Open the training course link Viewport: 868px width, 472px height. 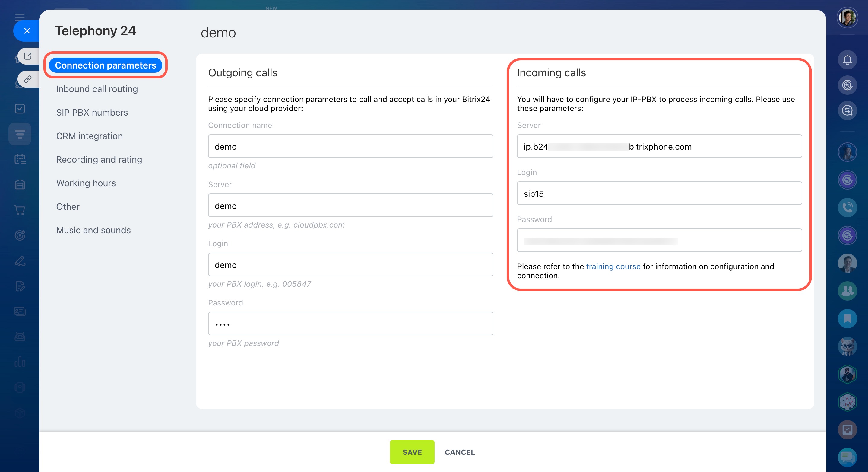(x=613, y=266)
